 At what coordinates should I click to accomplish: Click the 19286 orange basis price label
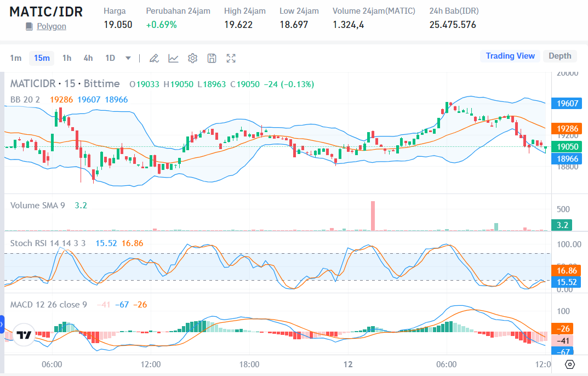(566, 129)
